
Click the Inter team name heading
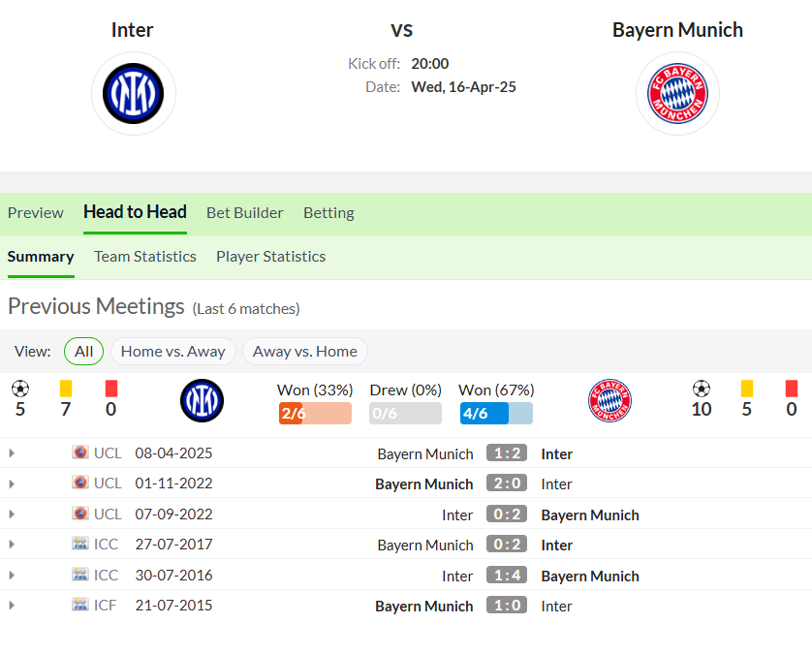(x=132, y=30)
